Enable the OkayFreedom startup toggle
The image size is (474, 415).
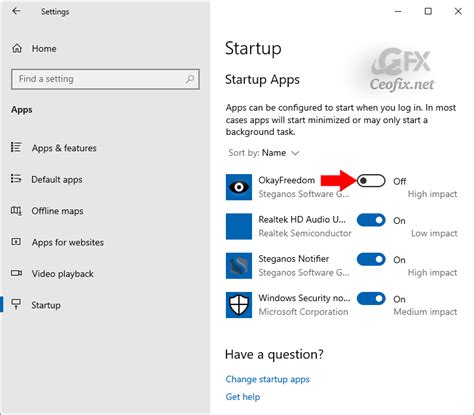click(371, 181)
